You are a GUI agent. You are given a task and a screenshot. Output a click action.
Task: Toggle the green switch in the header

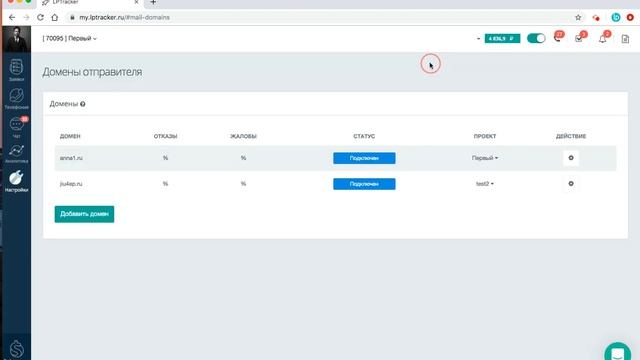coord(536,38)
